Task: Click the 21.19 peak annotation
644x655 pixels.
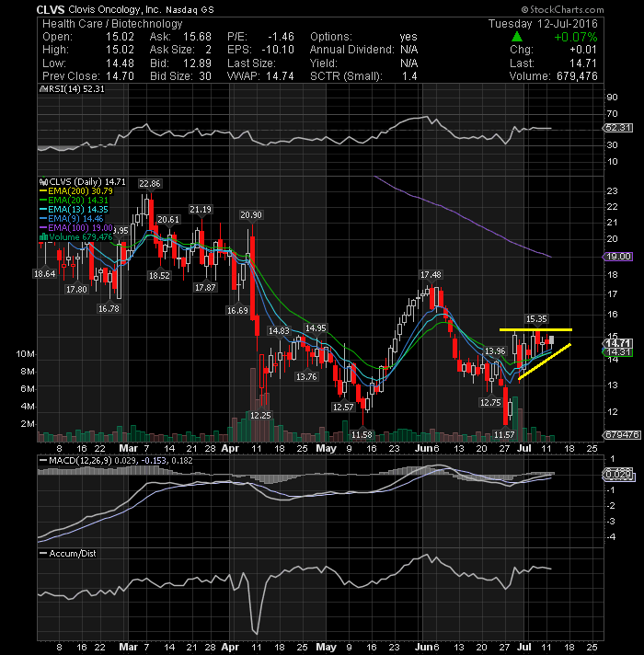Action: (x=201, y=209)
